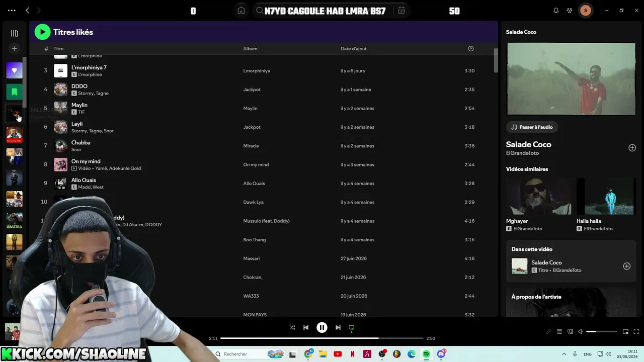Open the Massari album link
This screenshot has height=362, width=644.
(252, 258)
